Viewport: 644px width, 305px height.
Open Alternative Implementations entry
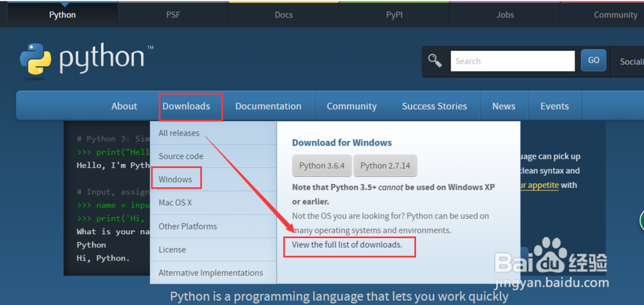(211, 273)
